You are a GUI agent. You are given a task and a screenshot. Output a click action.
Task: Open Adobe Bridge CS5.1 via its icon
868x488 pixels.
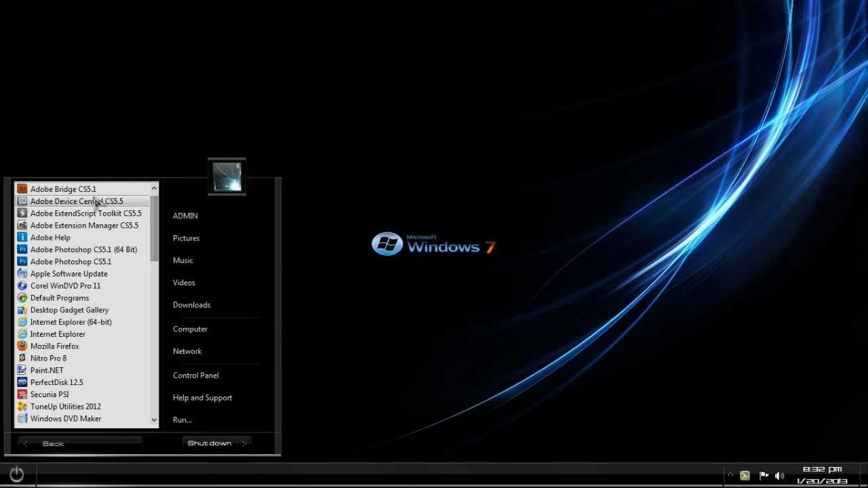(x=22, y=189)
